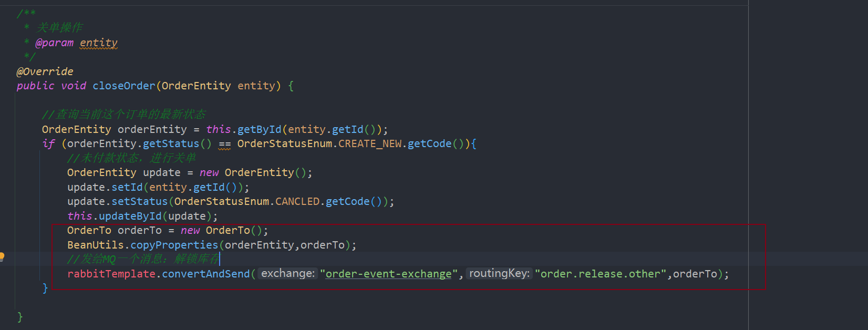Click the BeanUtils class name

pos(96,245)
